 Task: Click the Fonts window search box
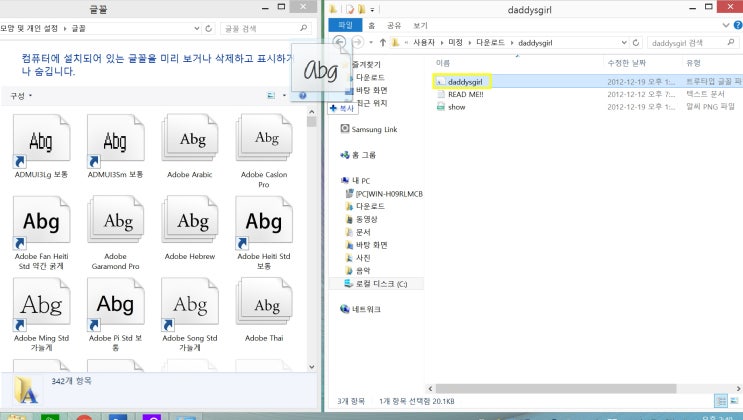(x=265, y=28)
